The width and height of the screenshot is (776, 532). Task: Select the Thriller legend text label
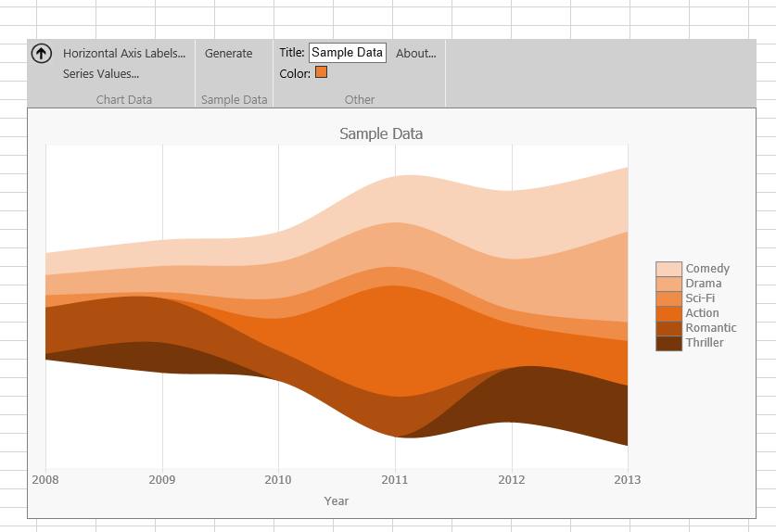tap(705, 343)
